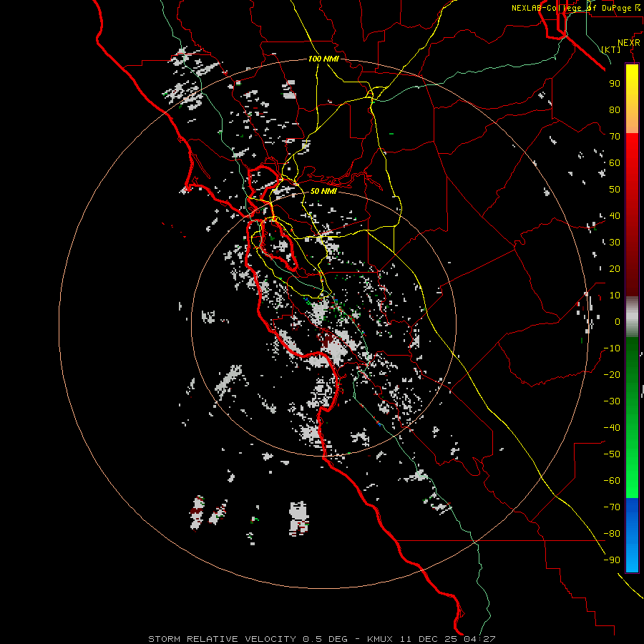Click the -90 scale value
The image size is (644, 644).
tap(612, 560)
